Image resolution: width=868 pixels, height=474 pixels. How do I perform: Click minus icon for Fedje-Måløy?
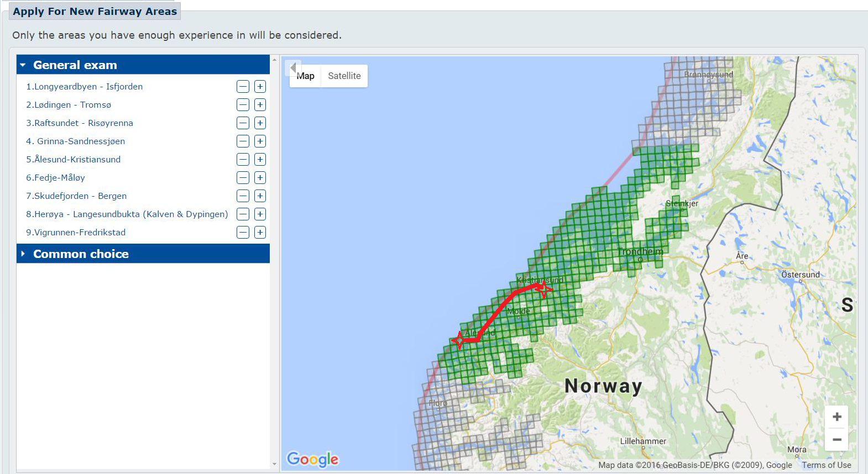tap(243, 178)
